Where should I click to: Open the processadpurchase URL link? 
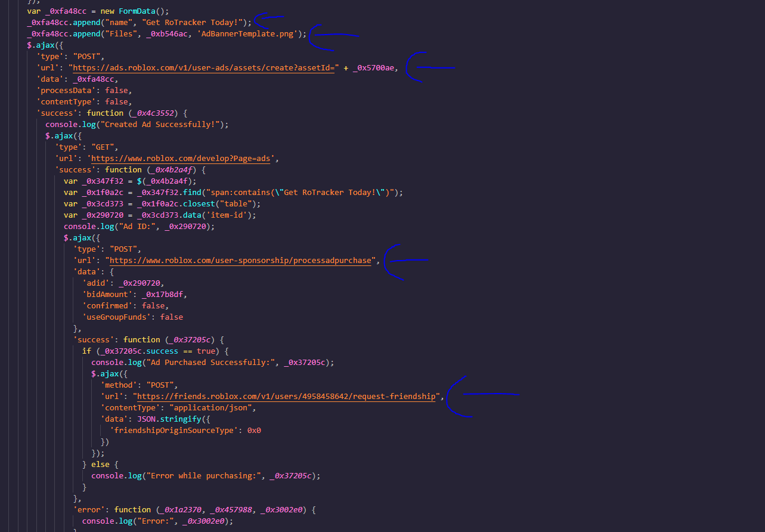click(x=239, y=260)
